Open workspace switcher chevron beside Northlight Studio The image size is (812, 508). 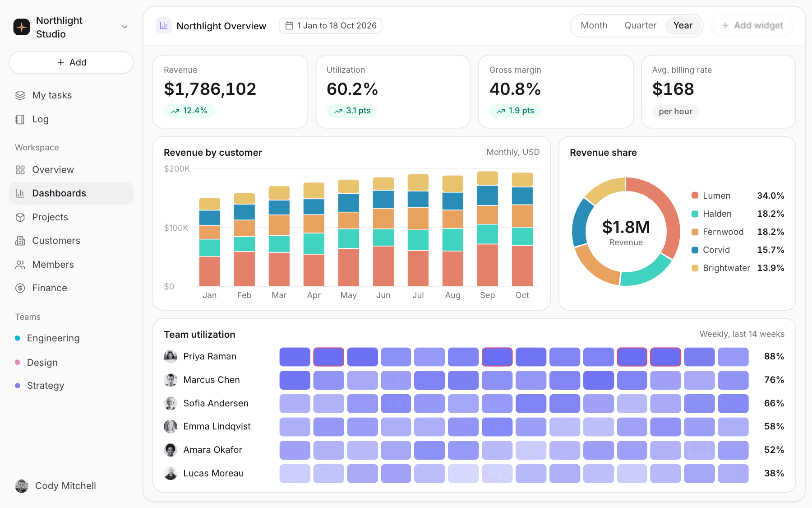pos(125,27)
